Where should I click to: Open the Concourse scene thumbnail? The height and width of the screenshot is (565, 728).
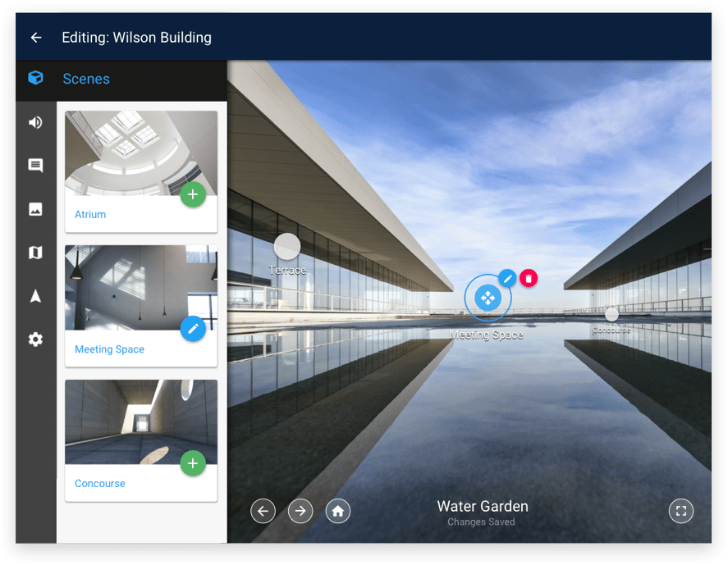[x=141, y=422]
